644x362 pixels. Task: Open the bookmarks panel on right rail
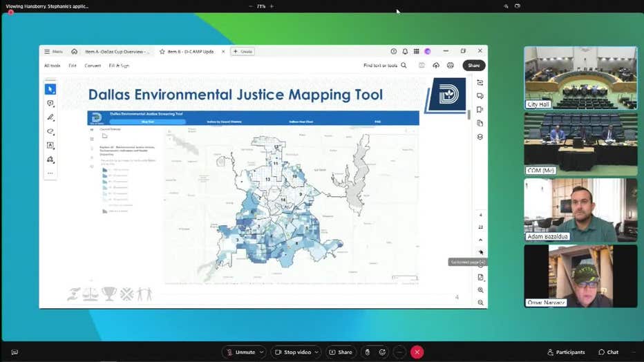click(480, 110)
